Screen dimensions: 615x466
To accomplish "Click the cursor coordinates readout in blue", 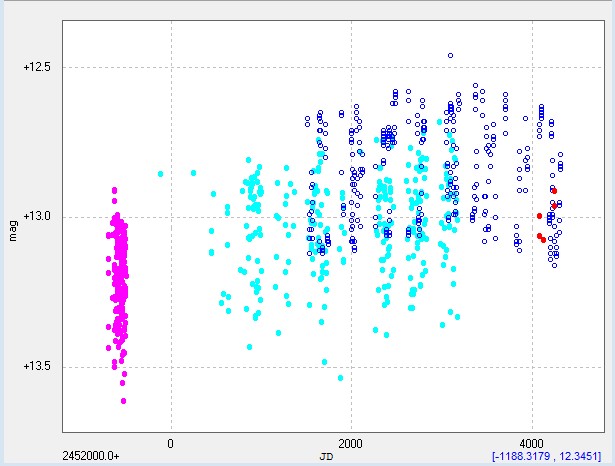I will coord(546,456).
